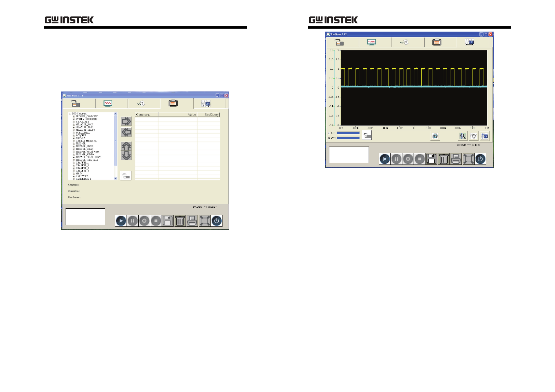Click Record button in right waveform window
The height and width of the screenshot is (392, 555).
[408, 159]
